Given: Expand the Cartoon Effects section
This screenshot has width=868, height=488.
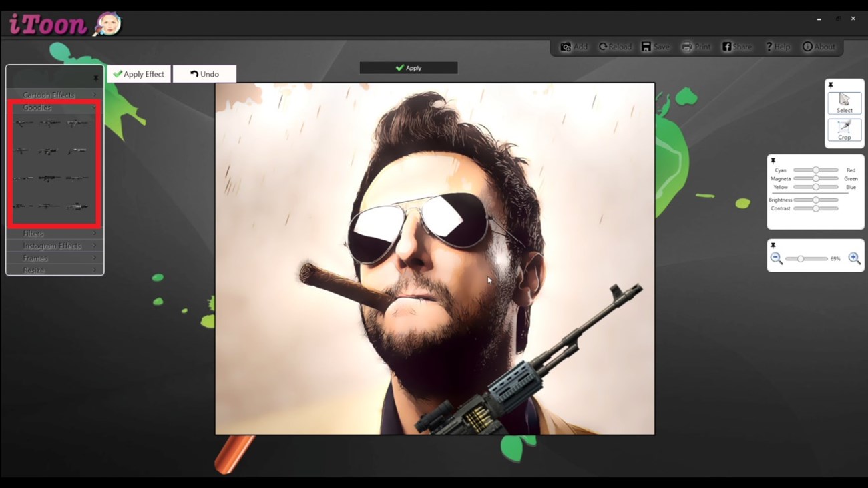Looking at the screenshot, I should tap(55, 95).
